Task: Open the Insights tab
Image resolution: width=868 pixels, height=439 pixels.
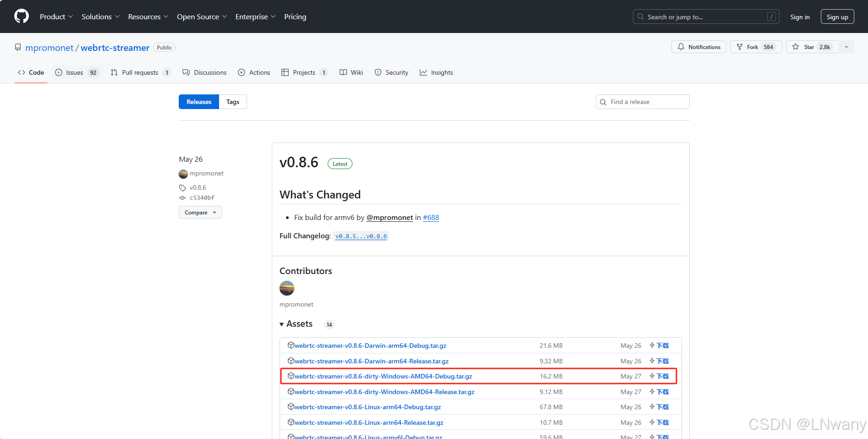Action: click(436, 72)
